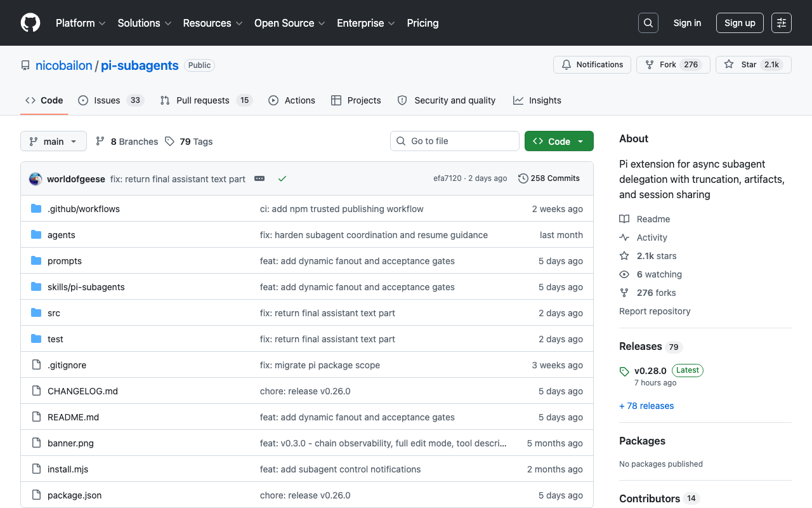Expand Platform navigation menu
Image resolution: width=812 pixels, height=508 pixels.
click(x=81, y=23)
